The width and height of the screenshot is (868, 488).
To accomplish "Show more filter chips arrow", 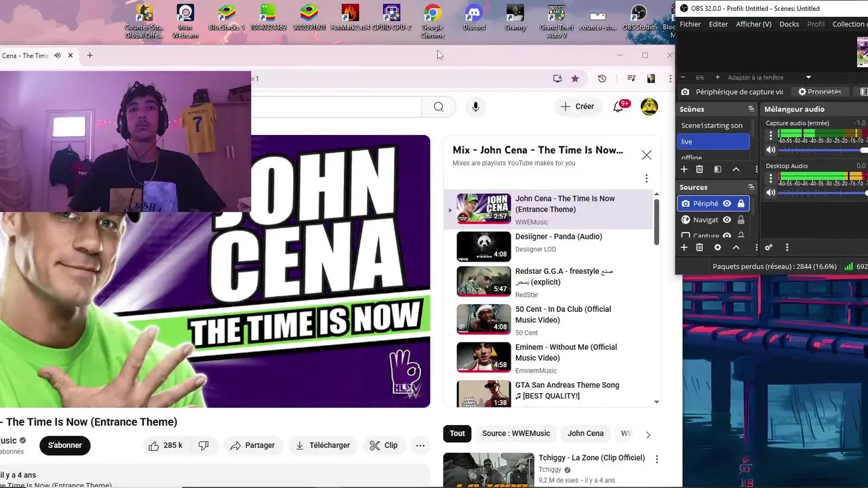I will 648,434.
